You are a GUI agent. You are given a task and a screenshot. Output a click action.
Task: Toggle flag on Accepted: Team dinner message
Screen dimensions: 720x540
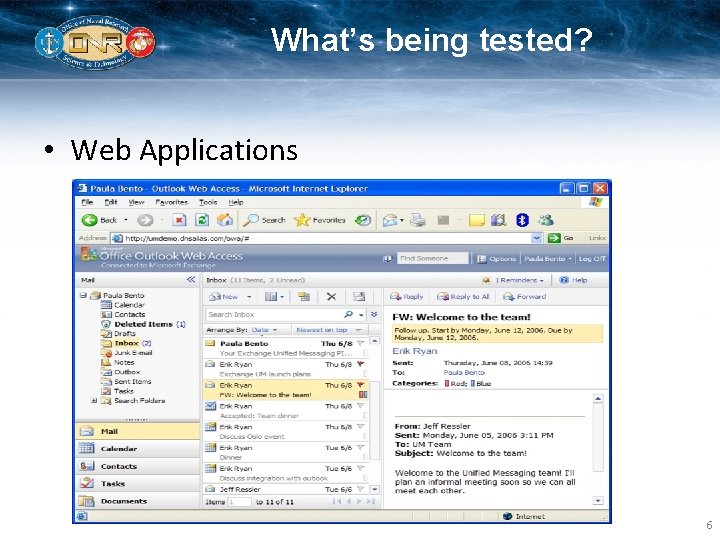361,406
